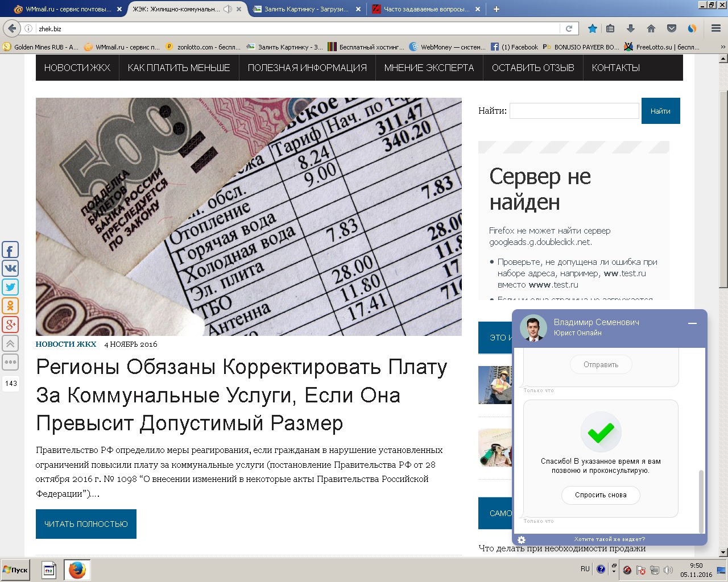Switch to the WMmail.ru tab
728x582 pixels.
click(68, 9)
